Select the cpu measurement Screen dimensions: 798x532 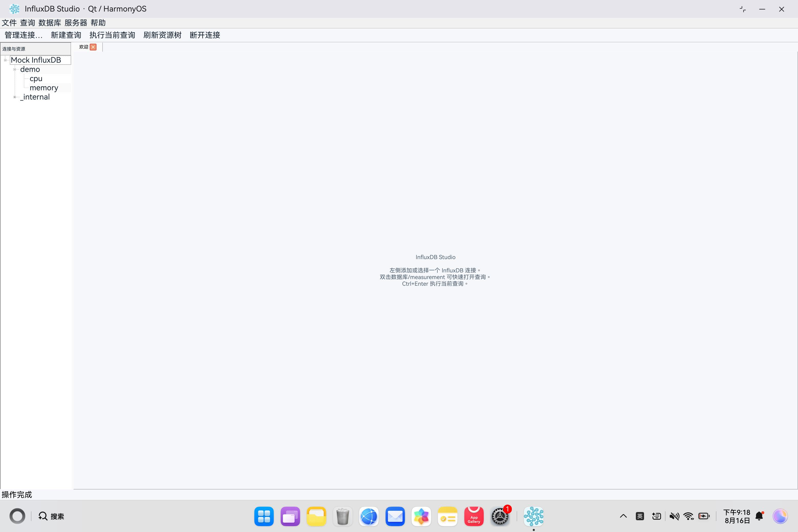36,78
